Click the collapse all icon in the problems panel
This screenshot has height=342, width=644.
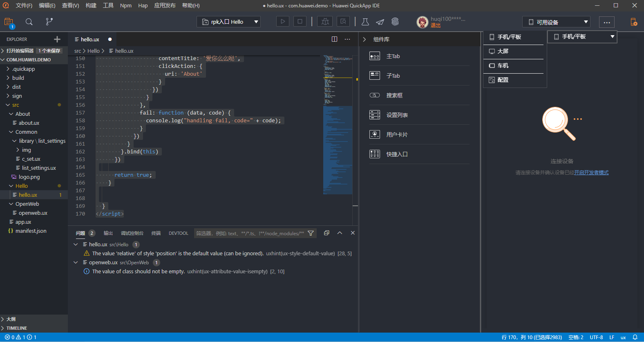click(326, 233)
